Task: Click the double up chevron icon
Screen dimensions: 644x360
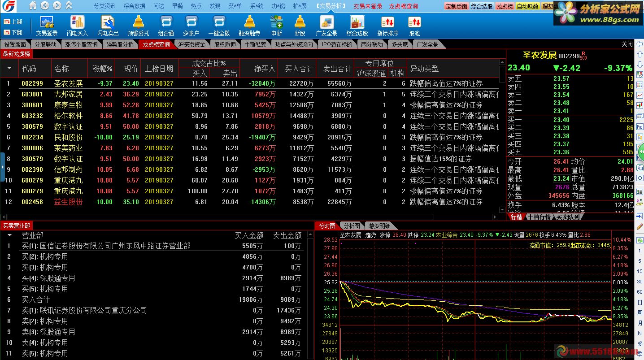Action: pos(69,6)
